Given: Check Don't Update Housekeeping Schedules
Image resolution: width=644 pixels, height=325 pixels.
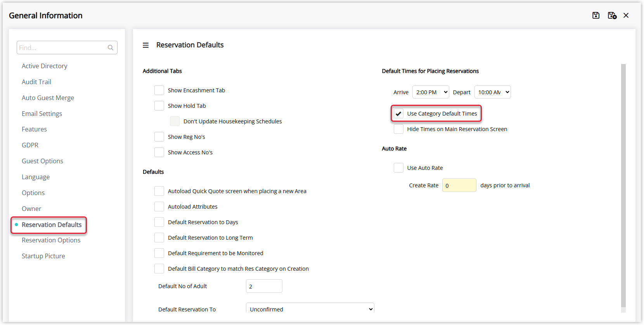Looking at the screenshot, I should [x=175, y=121].
